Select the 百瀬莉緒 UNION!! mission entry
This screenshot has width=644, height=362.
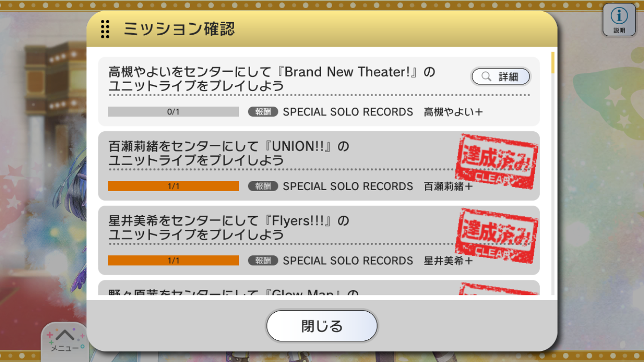tap(319, 166)
